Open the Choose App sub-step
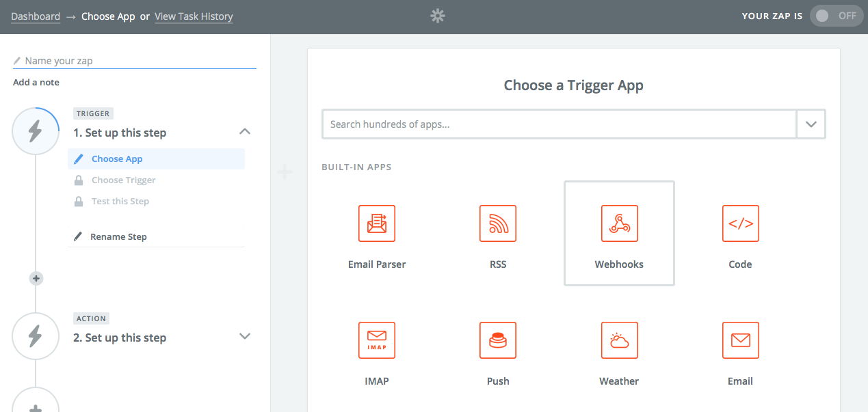868x412 pixels. point(157,159)
